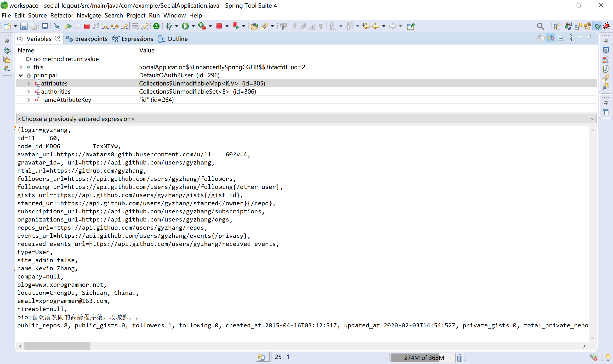
Task: Click the New file wizard icon
Action: tap(7, 26)
